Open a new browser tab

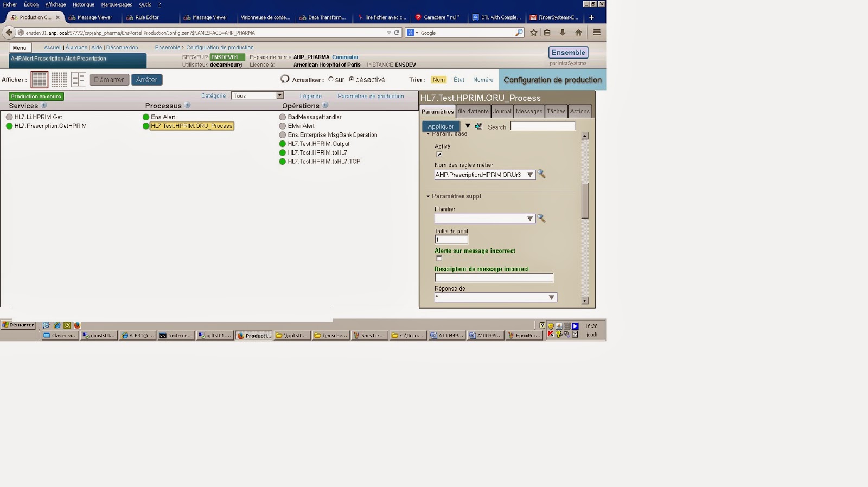click(x=591, y=17)
